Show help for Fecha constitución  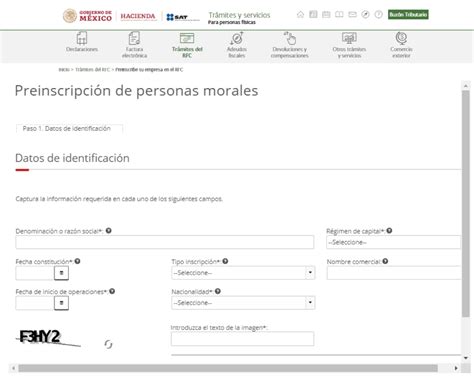tap(77, 261)
